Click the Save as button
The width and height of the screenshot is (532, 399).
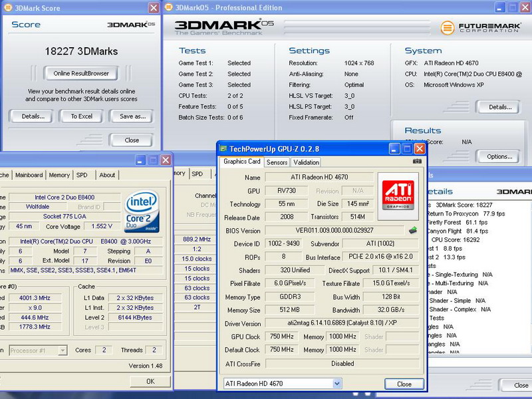pyautogui.click(x=132, y=116)
